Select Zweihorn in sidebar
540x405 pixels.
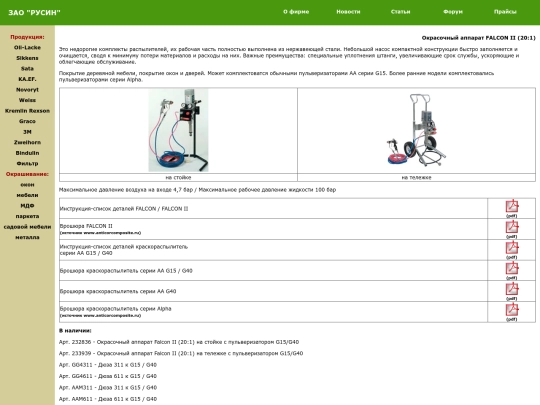(x=27, y=143)
